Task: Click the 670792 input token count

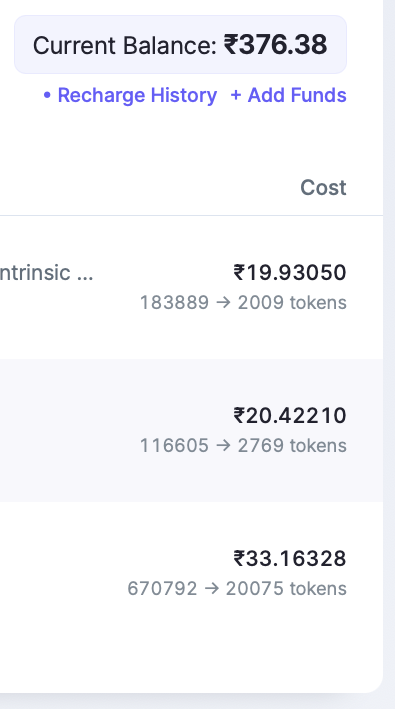Action: [162, 588]
